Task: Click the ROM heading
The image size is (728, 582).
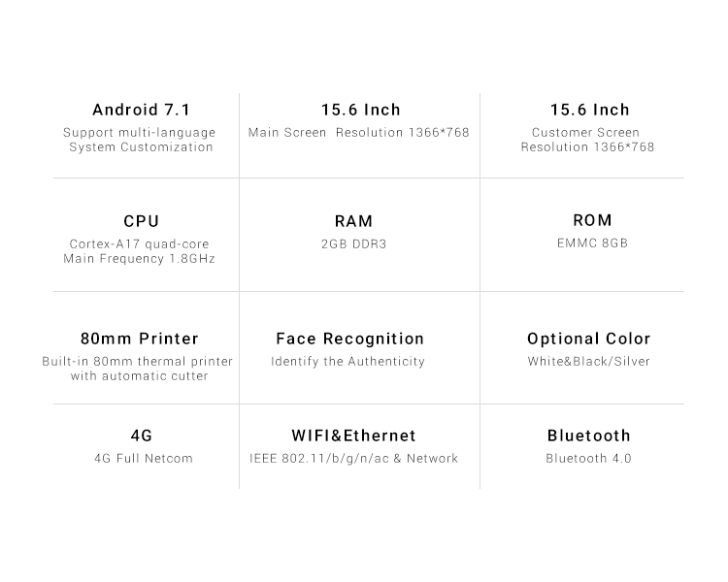Action: (592, 220)
